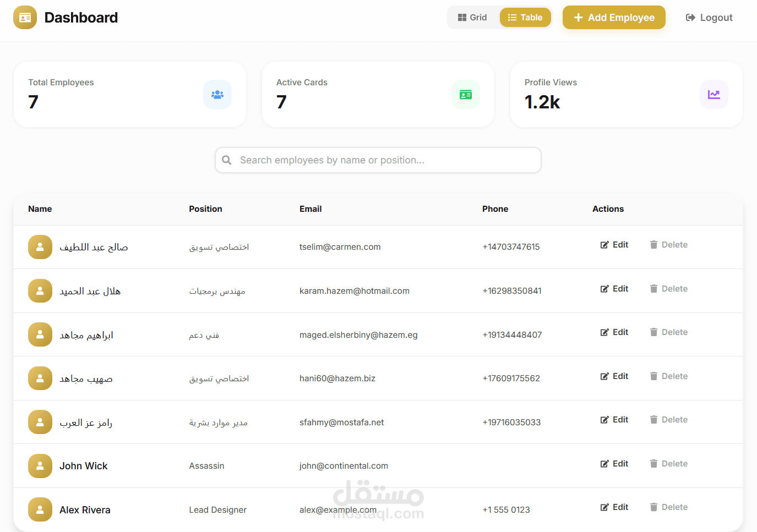Delete the hani60@hazem.biz employee

click(669, 376)
